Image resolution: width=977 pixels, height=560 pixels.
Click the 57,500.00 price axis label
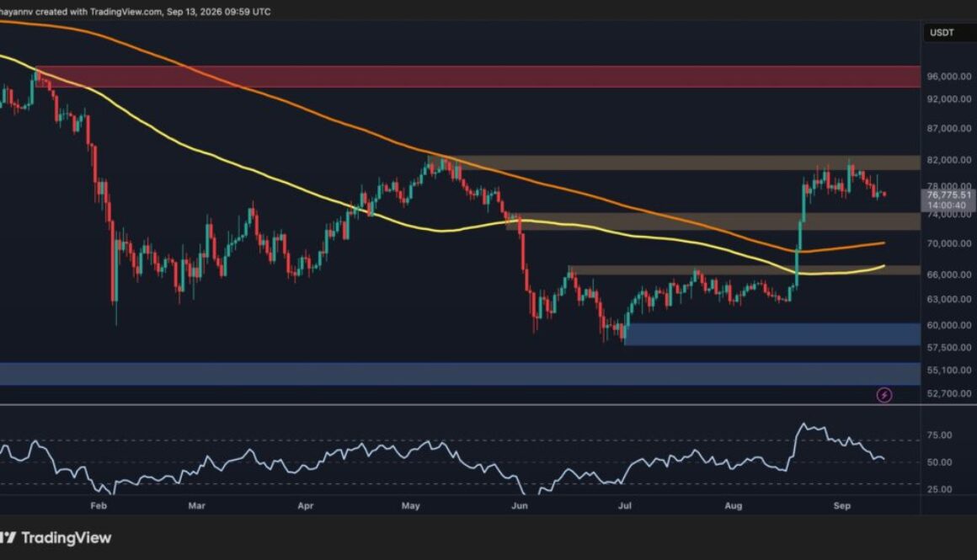tap(948, 347)
